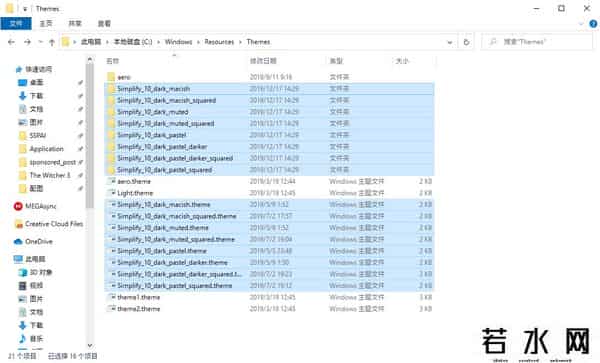
Task: Go forward with the forward arrow
Action: 27,42
